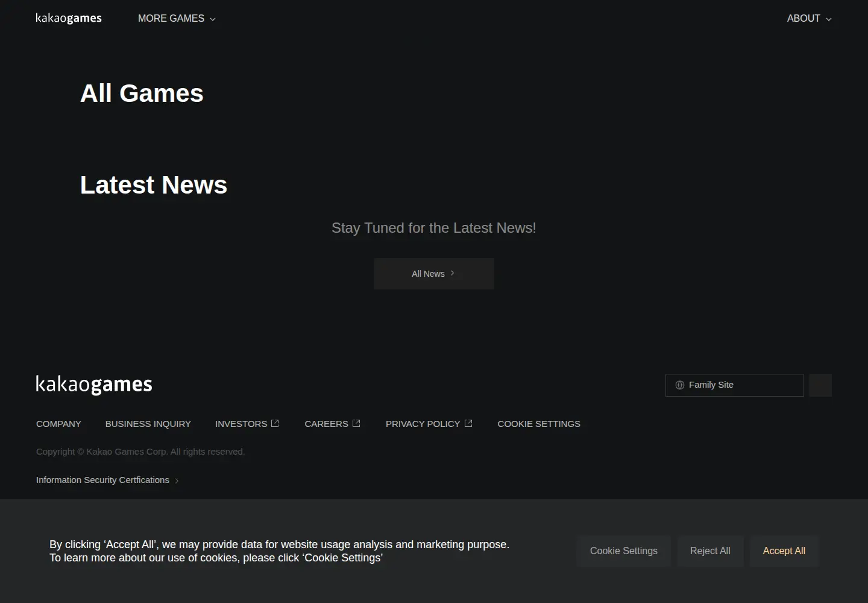Open the PRIVACY POLICY external link
This screenshot has height=603, width=868.
click(429, 424)
